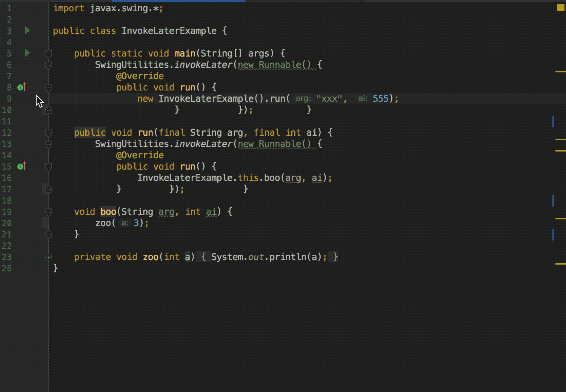The image size is (566, 392).
Task: Click "new Runnable()" on line 6
Action: [x=275, y=65]
